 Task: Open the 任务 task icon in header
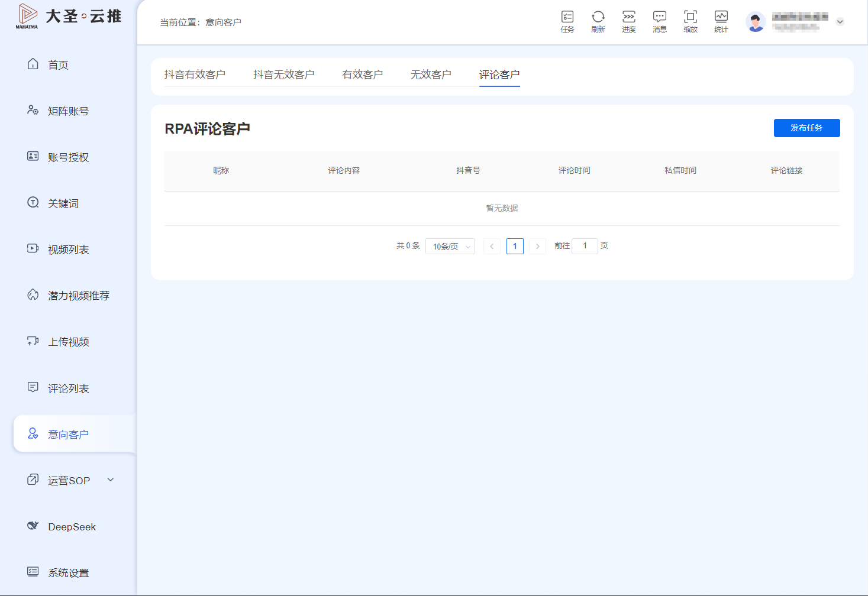pos(567,21)
